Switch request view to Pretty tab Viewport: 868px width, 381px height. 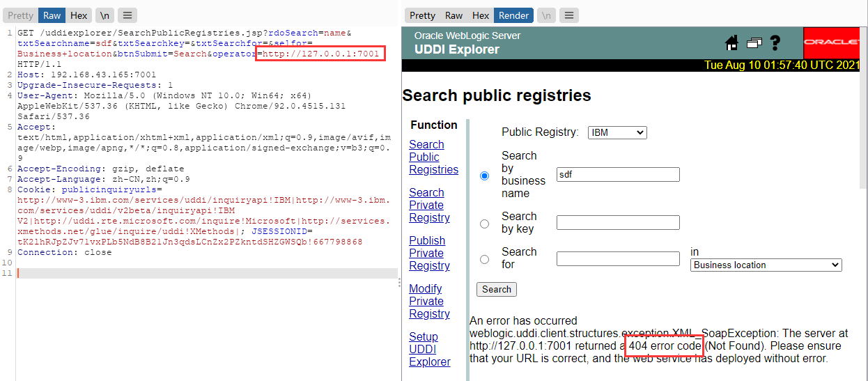tap(20, 15)
